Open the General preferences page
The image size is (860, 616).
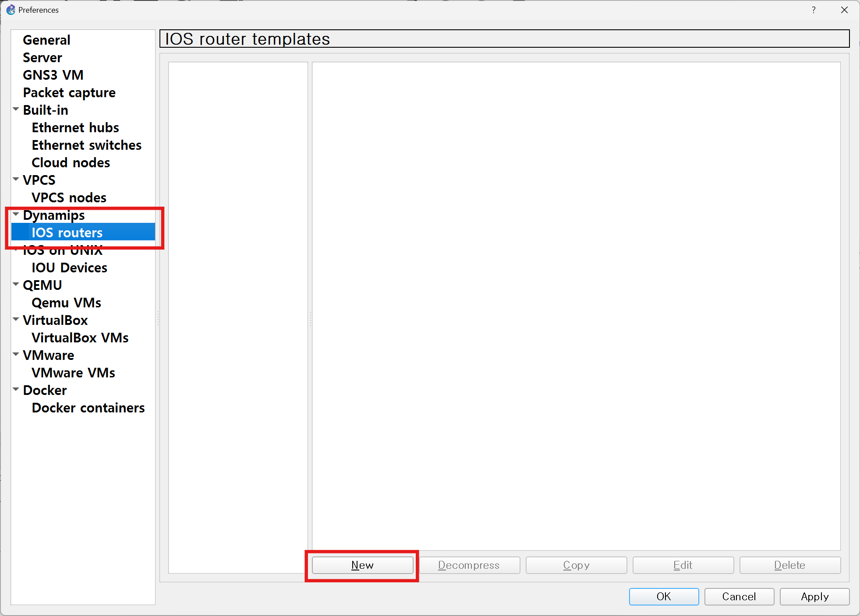click(x=46, y=40)
